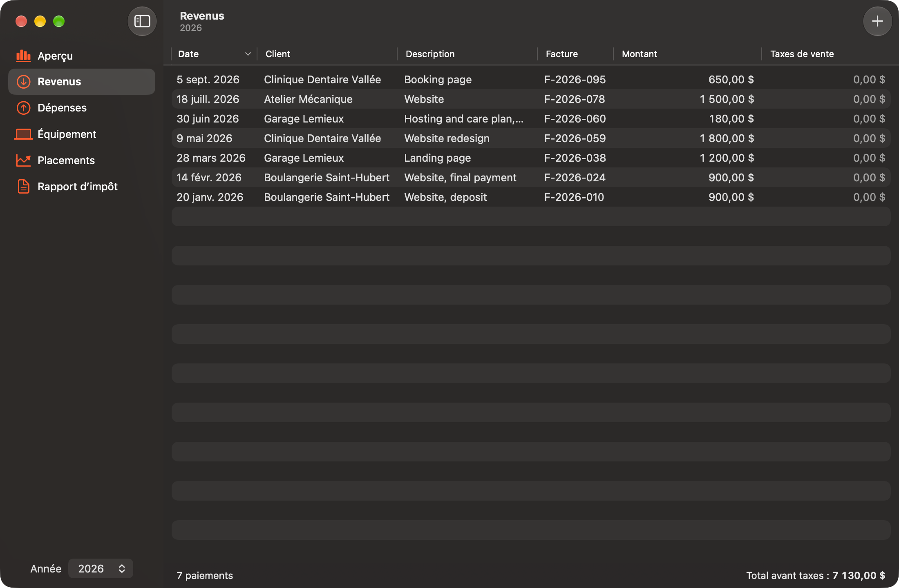Viewport: 899px width, 588px height.
Task: Select the 20 janv. 2026 date cell
Action: click(210, 197)
